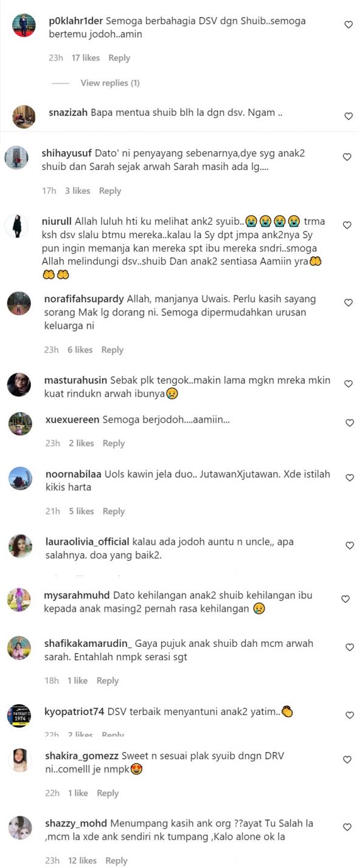This screenshot has width=359, height=868.
Task: Open 12 likes list on shazzy_mohd comment
Action: (x=83, y=861)
